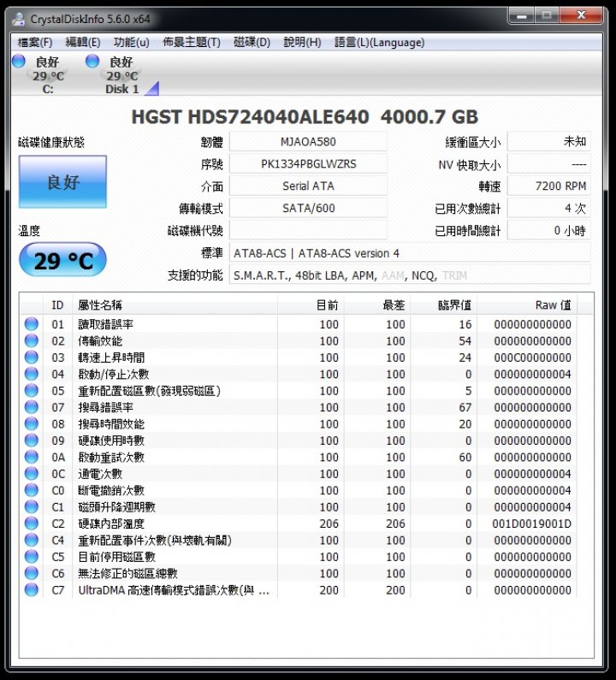Click status icon for attribute C2 硬碟內部溫度
Viewport: 616px width, 680px height.
32,523
